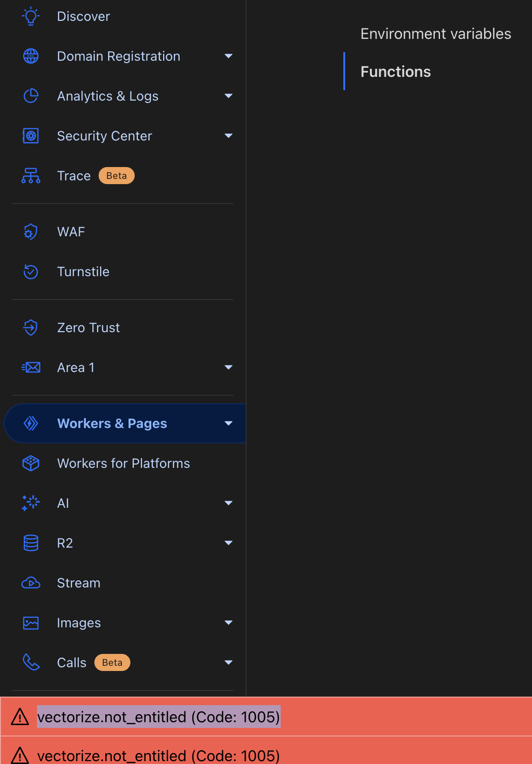Collapse the Workers & Pages section
Viewport: 532px width, 764px height.
pyautogui.click(x=229, y=423)
